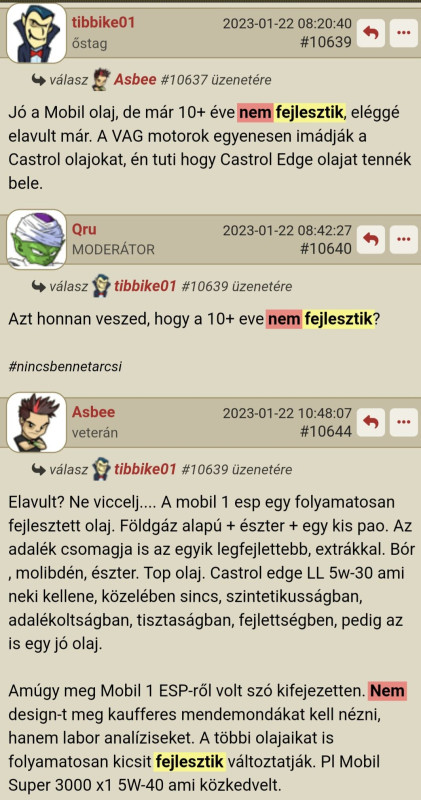Image resolution: width=421 pixels, height=800 pixels.
Task: Reply to tibbike01's post #10639
Action: [370, 33]
